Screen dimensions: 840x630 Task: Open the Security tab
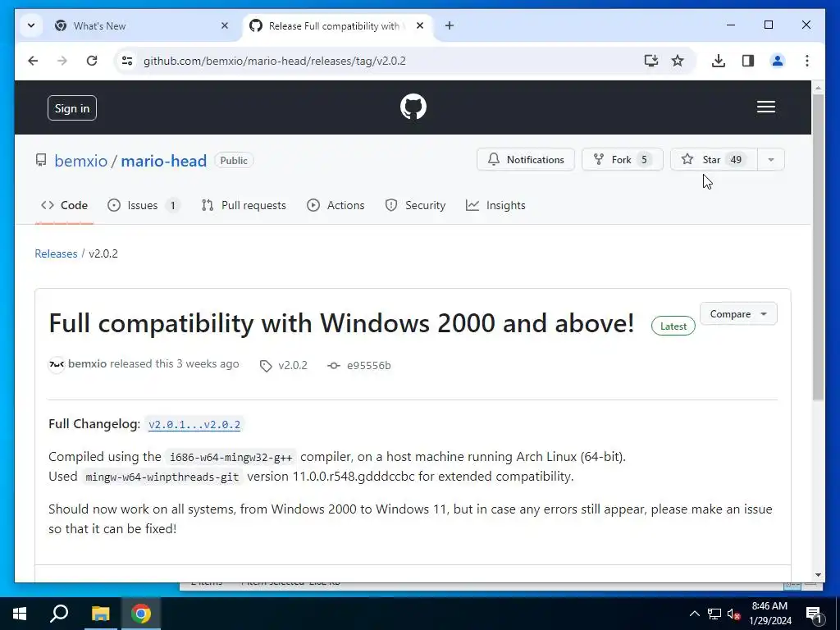415,205
